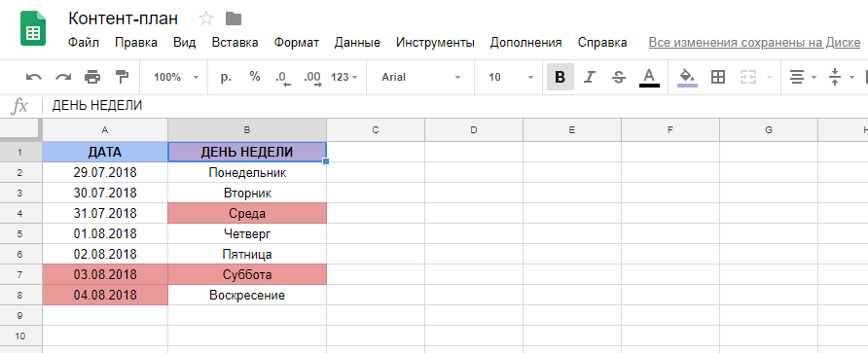Select cell with 29.07.2018

[x=105, y=173]
